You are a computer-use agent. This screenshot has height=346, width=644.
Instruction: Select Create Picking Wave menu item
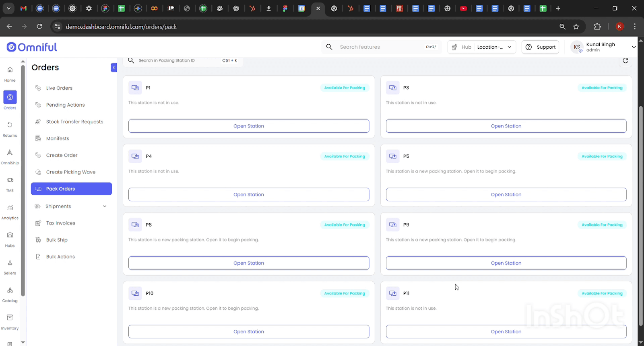(x=70, y=172)
